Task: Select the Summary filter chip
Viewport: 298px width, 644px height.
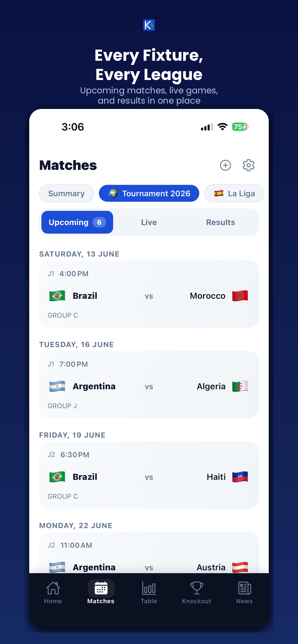Action: coord(67,193)
